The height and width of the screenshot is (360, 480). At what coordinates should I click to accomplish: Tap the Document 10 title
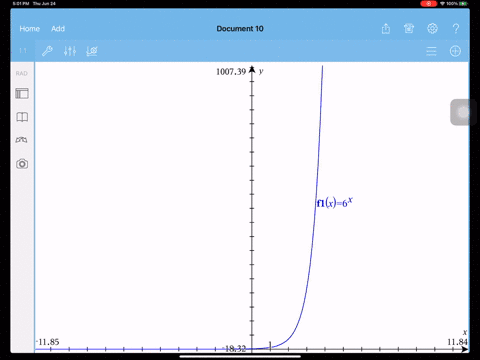click(x=240, y=29)
